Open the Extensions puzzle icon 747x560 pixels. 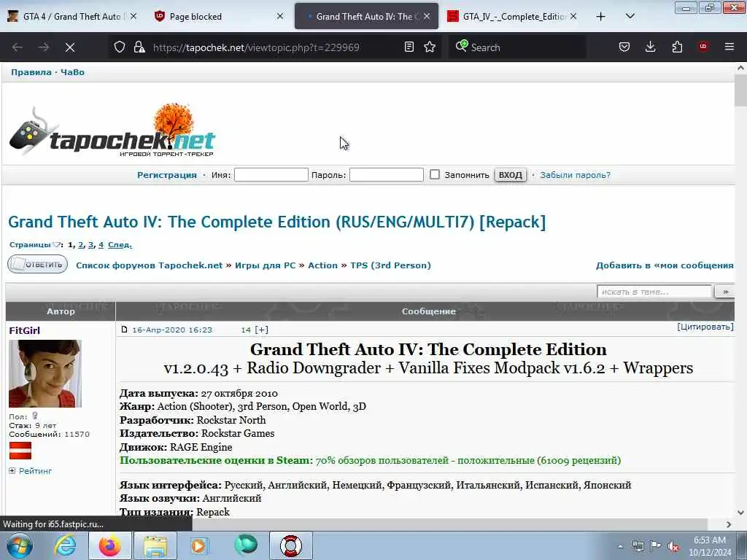677,47
